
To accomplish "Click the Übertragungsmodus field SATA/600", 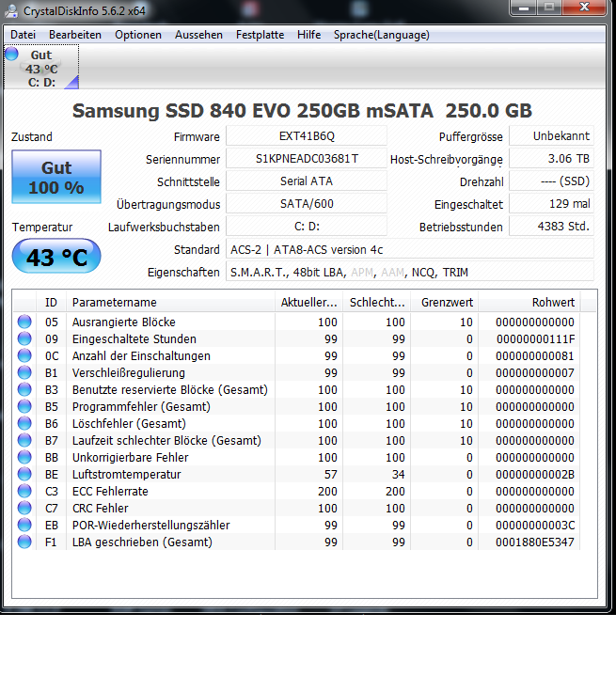I will [x=307, y=203].
